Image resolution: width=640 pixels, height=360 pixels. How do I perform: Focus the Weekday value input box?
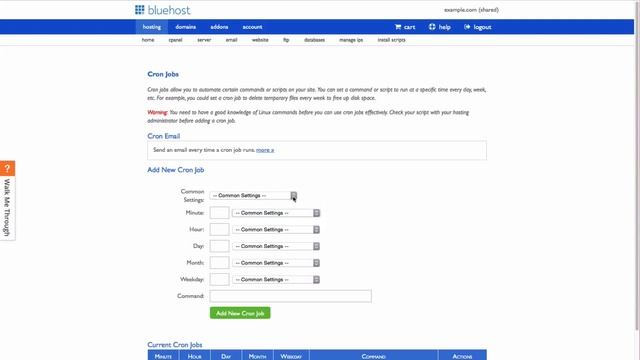tap(220, 280)
